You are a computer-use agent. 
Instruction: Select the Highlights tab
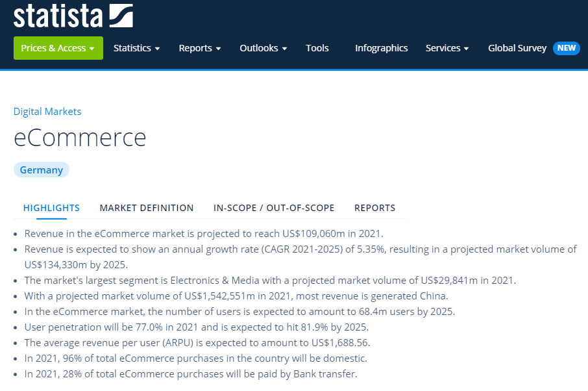[51, 208]
